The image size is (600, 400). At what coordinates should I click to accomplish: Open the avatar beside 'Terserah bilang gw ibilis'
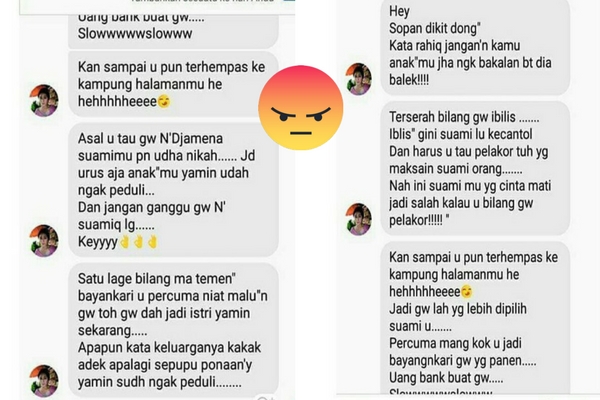coord(359,219)
